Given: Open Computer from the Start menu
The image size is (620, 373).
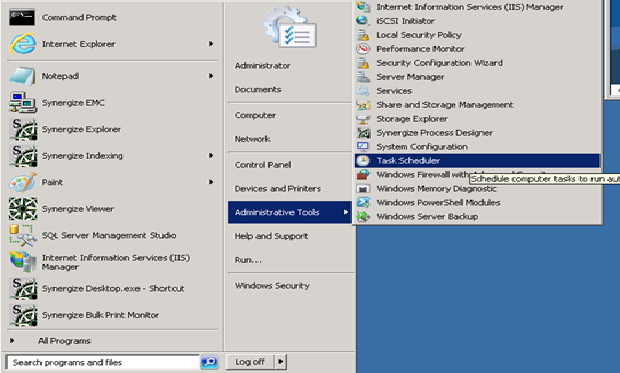Looking at the screenshot, I should click(x=255, y=115).
